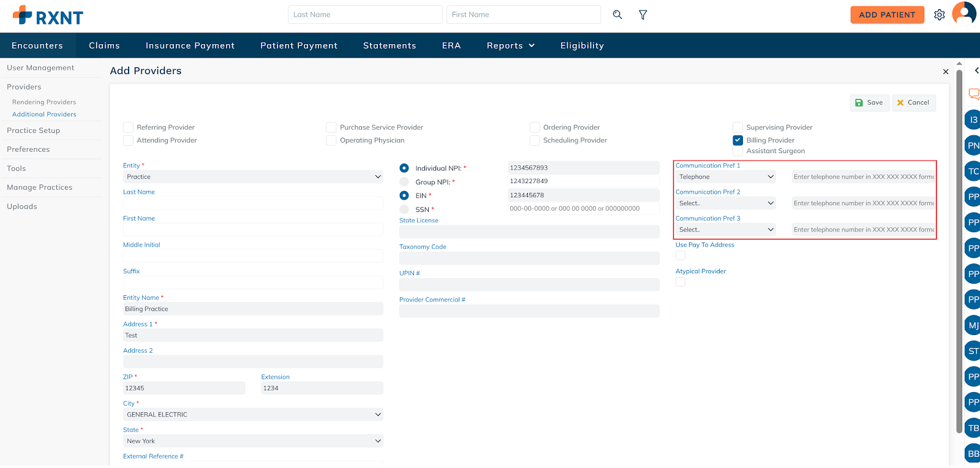Click the RXNT logo

(48, 16)
